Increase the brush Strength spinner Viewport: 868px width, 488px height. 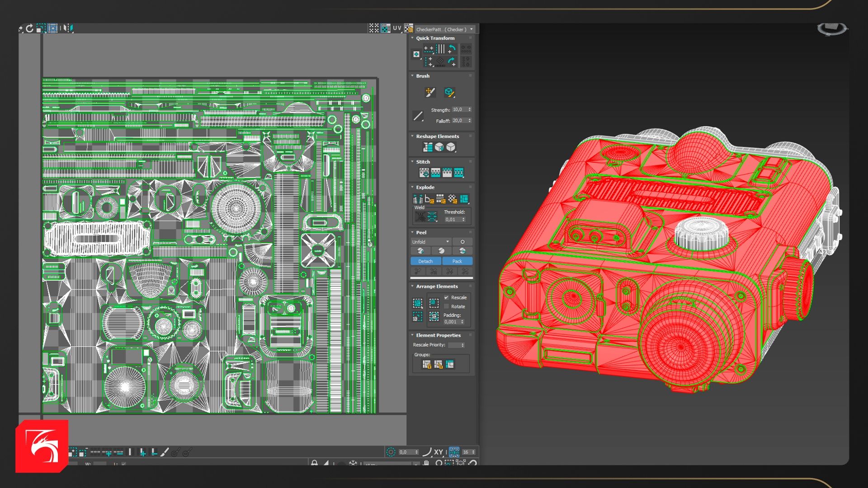click(x=470, y=108)
